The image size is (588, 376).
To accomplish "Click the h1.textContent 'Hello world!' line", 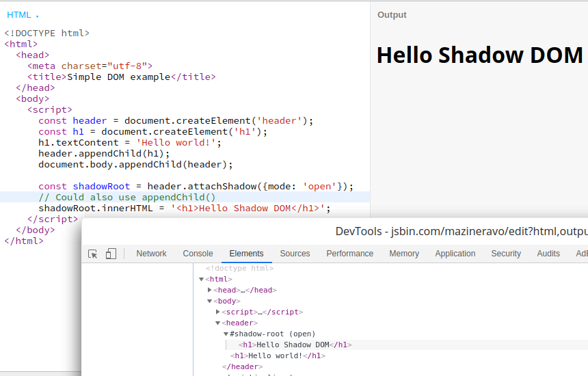I will [130, 142].
